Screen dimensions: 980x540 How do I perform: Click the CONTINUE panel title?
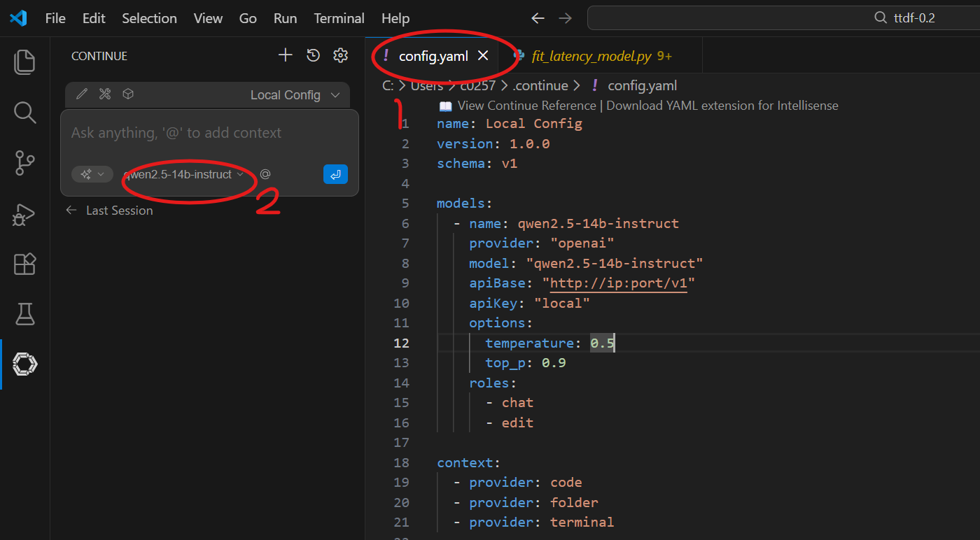pyautogui.click(x=99, y=56)
